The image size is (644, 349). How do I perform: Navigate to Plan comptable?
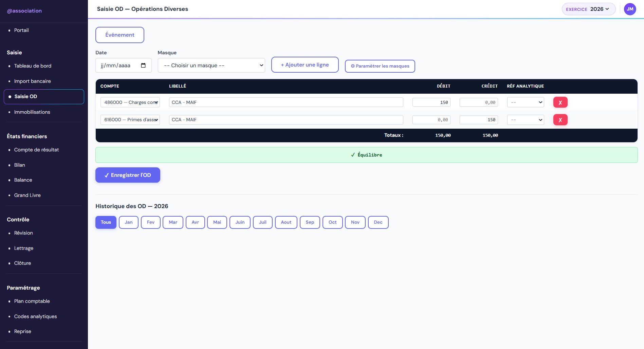[x=32, y=301]
